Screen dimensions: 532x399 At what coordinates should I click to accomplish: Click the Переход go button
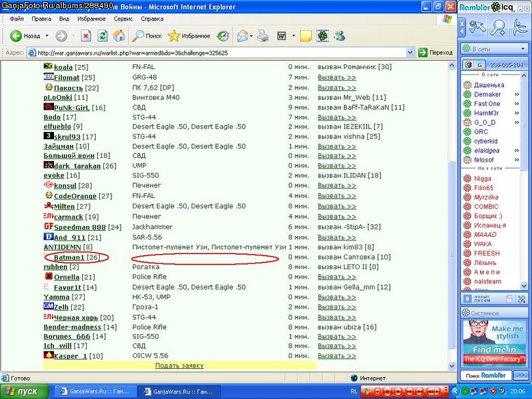pyautogui.click(x=436, y=53)
